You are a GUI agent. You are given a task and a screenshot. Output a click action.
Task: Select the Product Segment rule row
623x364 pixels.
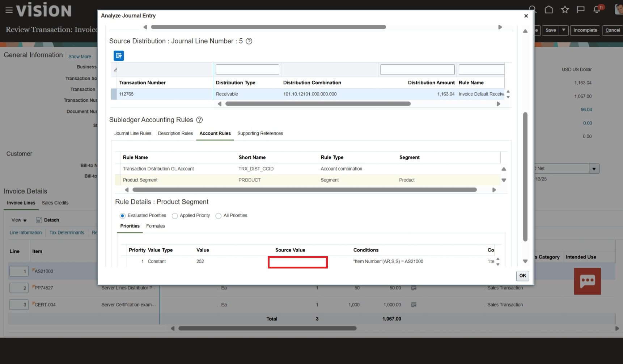point(308,180)
